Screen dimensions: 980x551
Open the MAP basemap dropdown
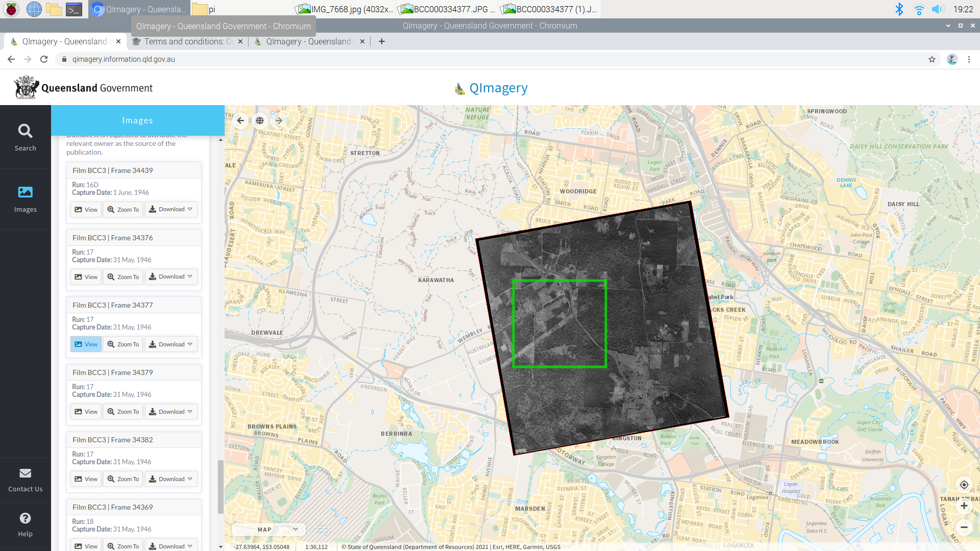pos(269,530)
